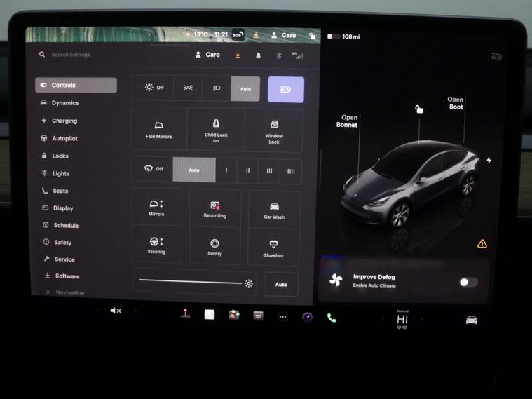
Task: Open the Caro driver profile dropdown
Action: 207,55
